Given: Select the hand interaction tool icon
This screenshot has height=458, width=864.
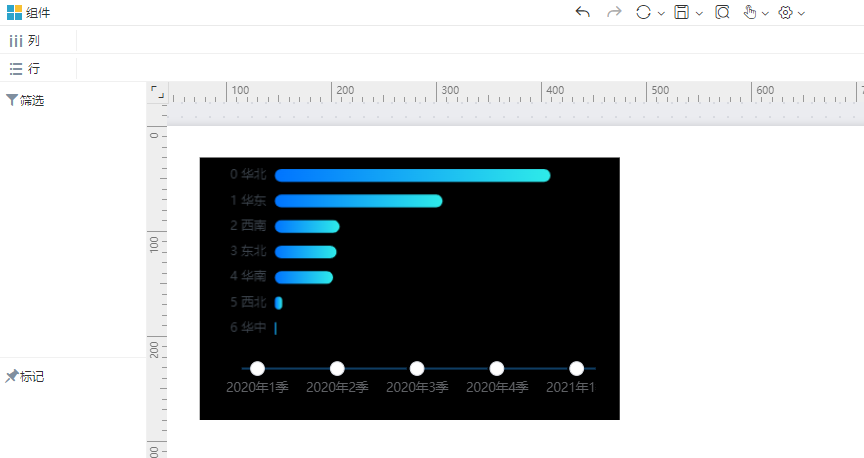Looking at the screenshot, I should pyautogui.click(x=749, y=12).
